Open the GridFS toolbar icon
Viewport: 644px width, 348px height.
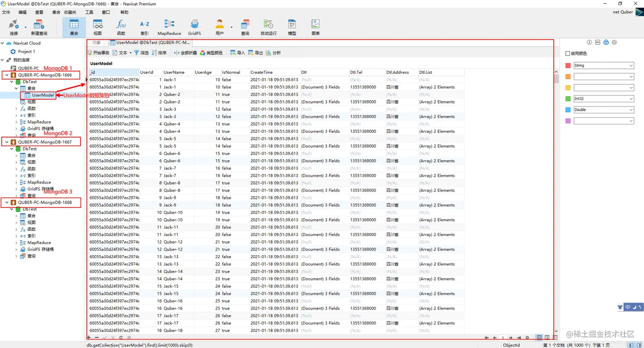point(194,27)
